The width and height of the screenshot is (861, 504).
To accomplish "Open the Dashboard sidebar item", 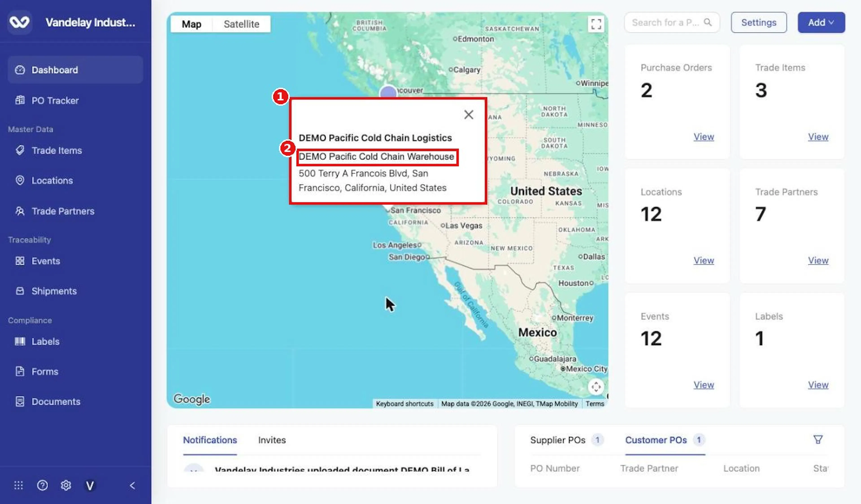I will 75,70.
